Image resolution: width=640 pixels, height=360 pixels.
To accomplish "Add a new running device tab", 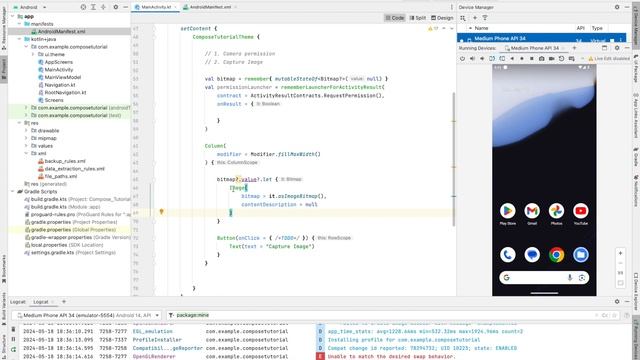I will pos(574,48).
